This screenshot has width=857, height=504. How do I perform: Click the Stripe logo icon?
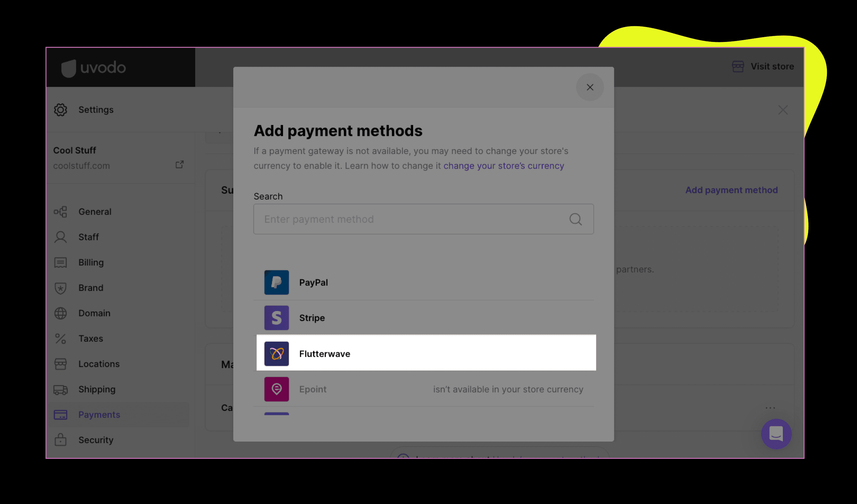tap(276, 318)
